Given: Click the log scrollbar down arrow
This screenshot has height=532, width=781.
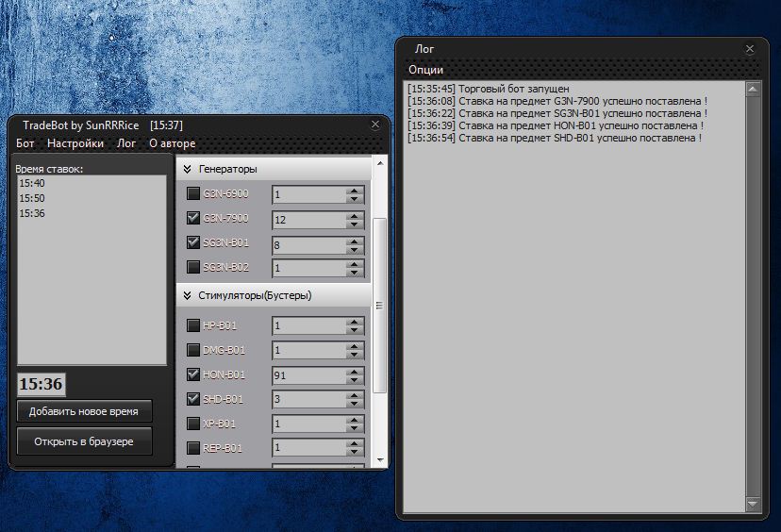Looking at the screenshot, I should pyautogui.click(x=753, y=505).
